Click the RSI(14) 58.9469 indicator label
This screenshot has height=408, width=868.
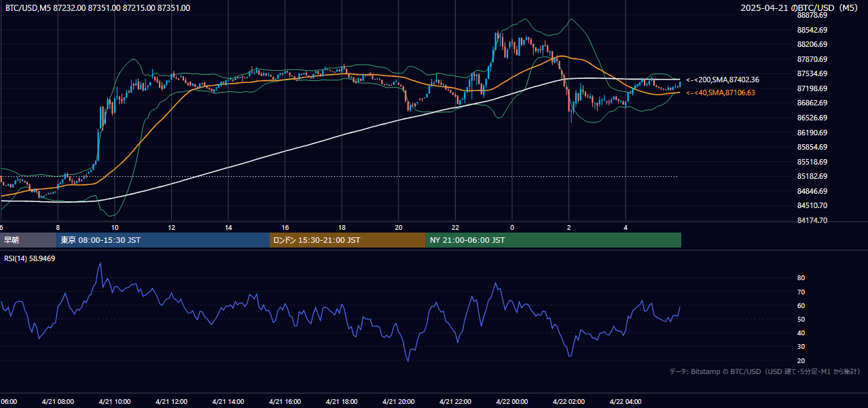(30, 258)
